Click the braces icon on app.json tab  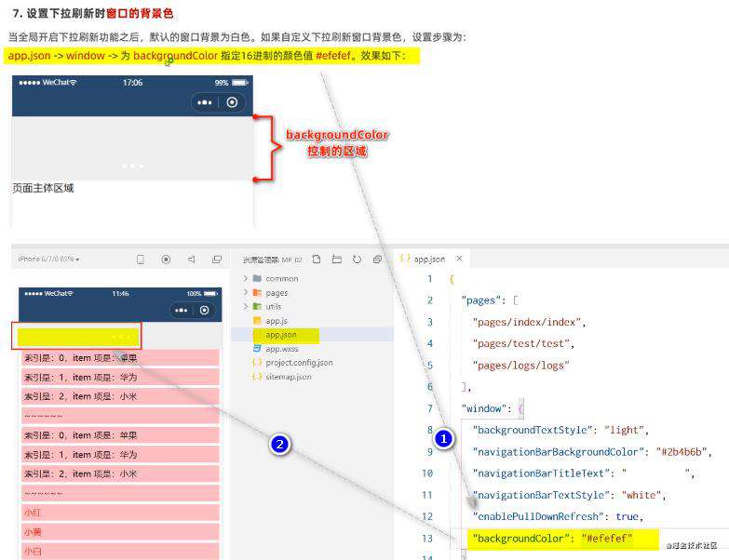pos(405,259)
